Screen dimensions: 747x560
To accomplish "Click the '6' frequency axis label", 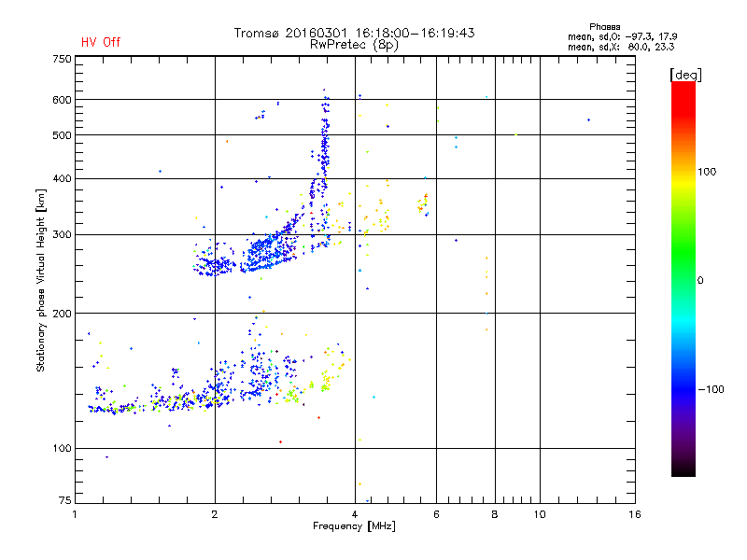I will 436,514.
